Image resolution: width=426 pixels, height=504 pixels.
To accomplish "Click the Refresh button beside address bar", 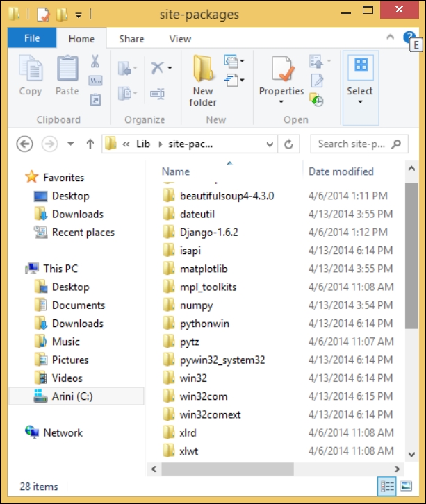I will [288, 144].
